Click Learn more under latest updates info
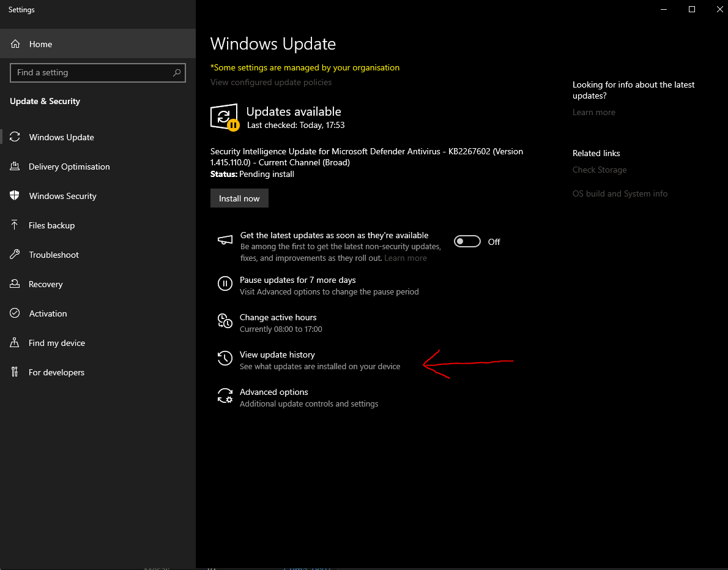This screenshot has height=570, width=728. click(594, 112)
